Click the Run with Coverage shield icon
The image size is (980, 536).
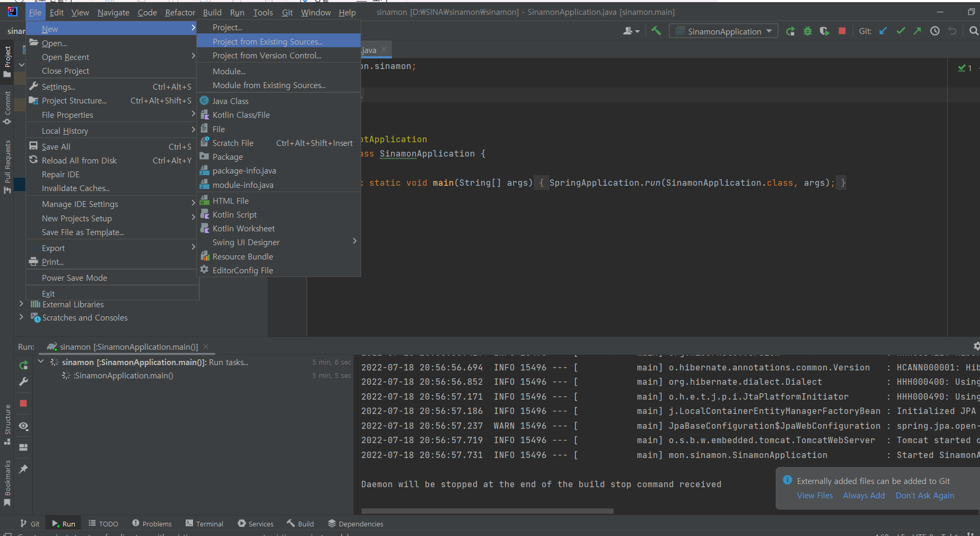pyautogui.click(x=824, y=31)
